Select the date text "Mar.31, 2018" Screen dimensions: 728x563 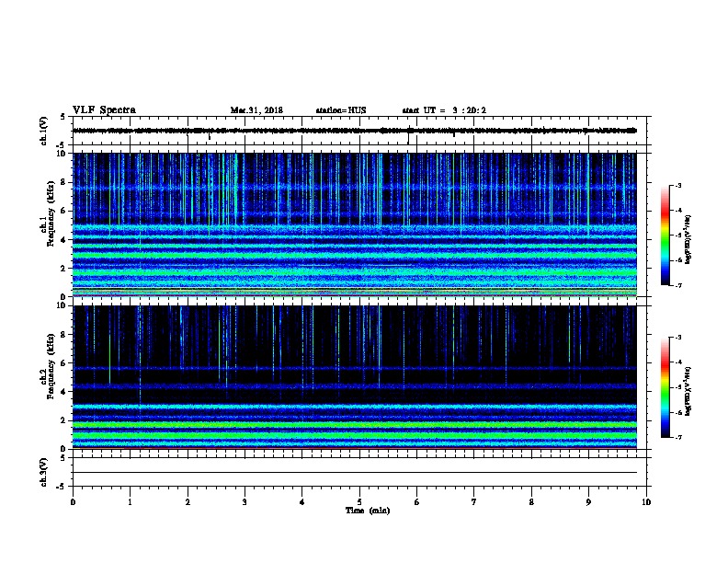coord(256,110)
